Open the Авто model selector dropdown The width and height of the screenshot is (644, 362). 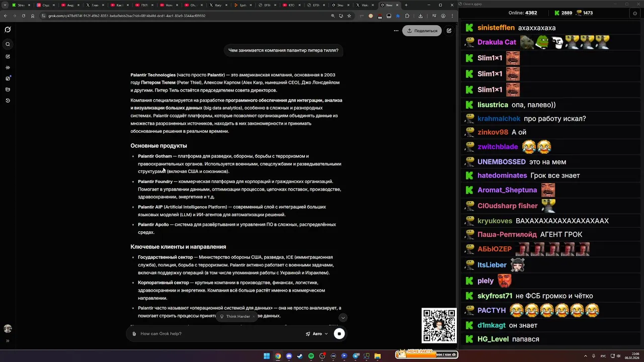tap(316, 334)
